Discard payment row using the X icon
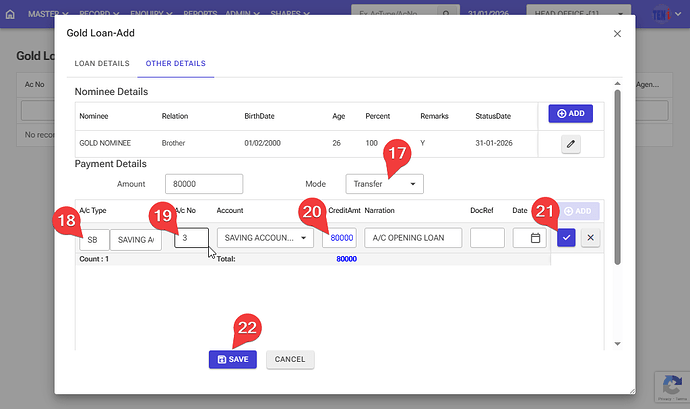This screenshot has height=409, width=690. (x=590, y=238)
